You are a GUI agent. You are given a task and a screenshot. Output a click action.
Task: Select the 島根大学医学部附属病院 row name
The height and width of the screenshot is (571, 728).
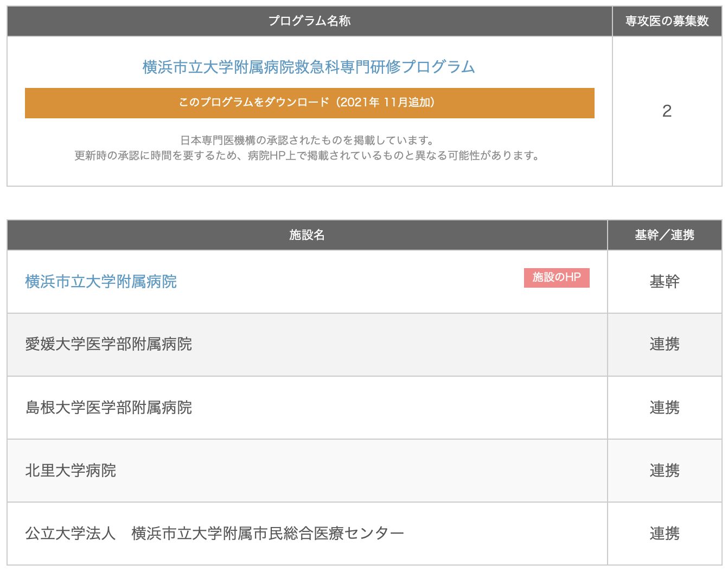[x=108, y=408]
